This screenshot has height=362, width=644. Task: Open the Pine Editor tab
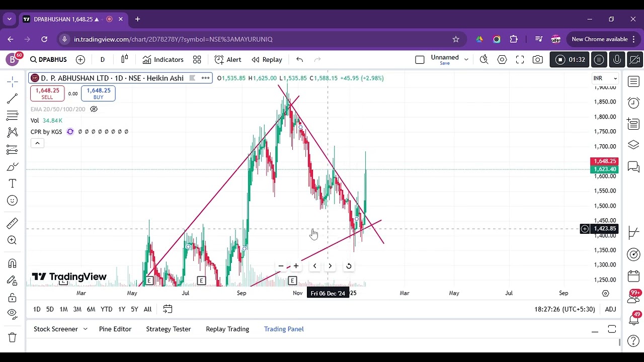pos(115,329)
